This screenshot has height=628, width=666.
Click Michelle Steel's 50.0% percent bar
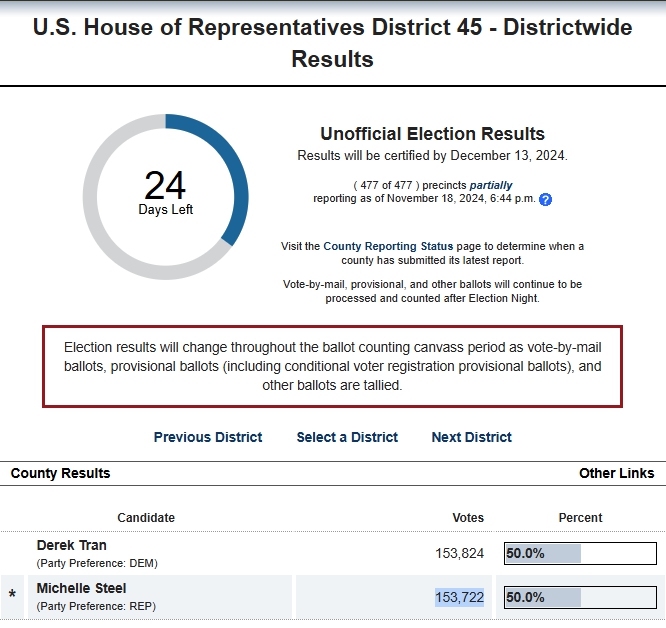click(x=580, y=597)
